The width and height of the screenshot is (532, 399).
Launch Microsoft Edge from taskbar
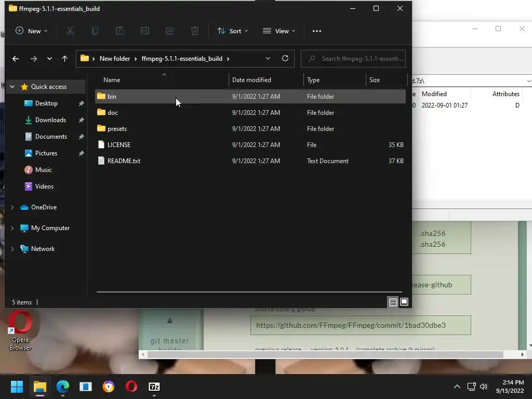coord(63,387)
